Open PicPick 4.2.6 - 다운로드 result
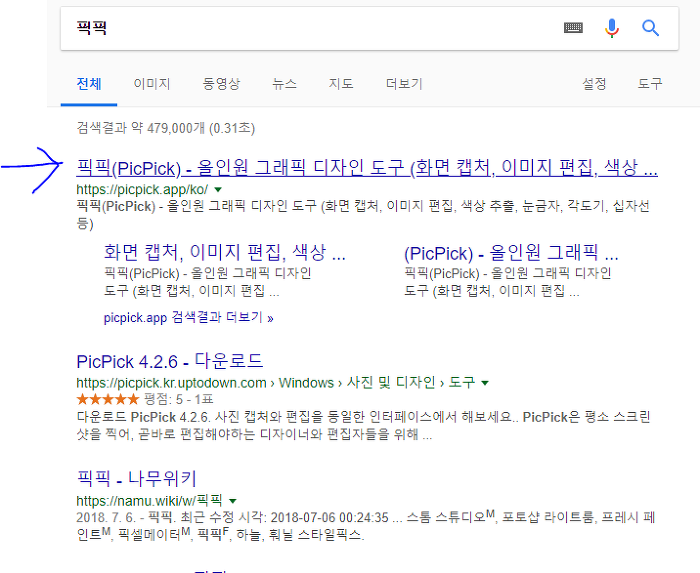 170,361
